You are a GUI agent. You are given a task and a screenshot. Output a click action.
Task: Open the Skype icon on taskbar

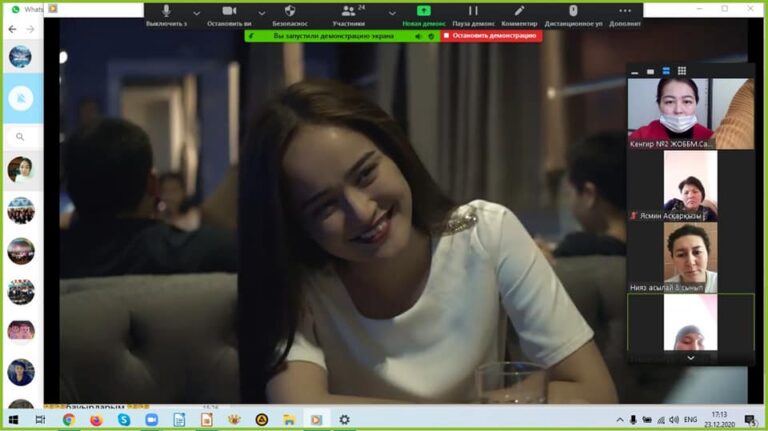[124, 420]
